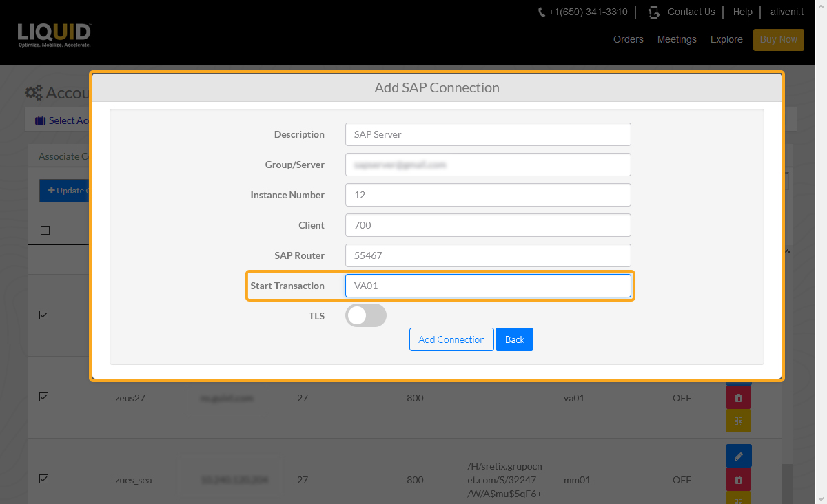This screenshot has width=827, height=504.
Task: Toggle the checkbox above zeus27 row
Action: coord(44,315)
